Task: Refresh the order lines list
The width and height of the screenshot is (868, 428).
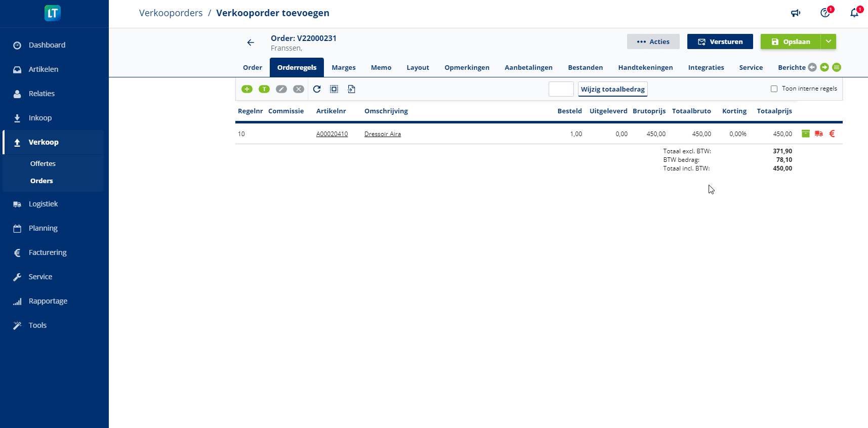Action: point(317,89)
